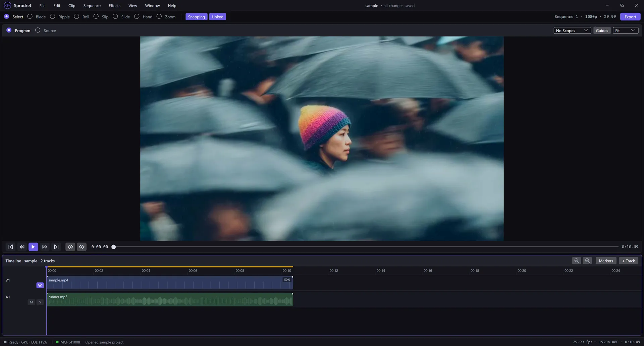The width and height of the screenshot is (644, 346).
Task: Click the fast-forward transport button
Action: pyautogui.click(x=45, y=247)
